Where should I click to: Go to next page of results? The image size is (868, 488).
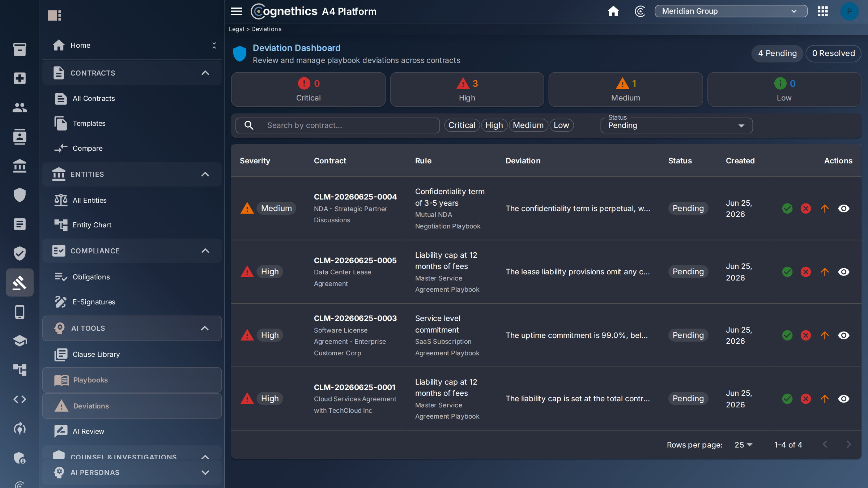click(x=848, y=445)
